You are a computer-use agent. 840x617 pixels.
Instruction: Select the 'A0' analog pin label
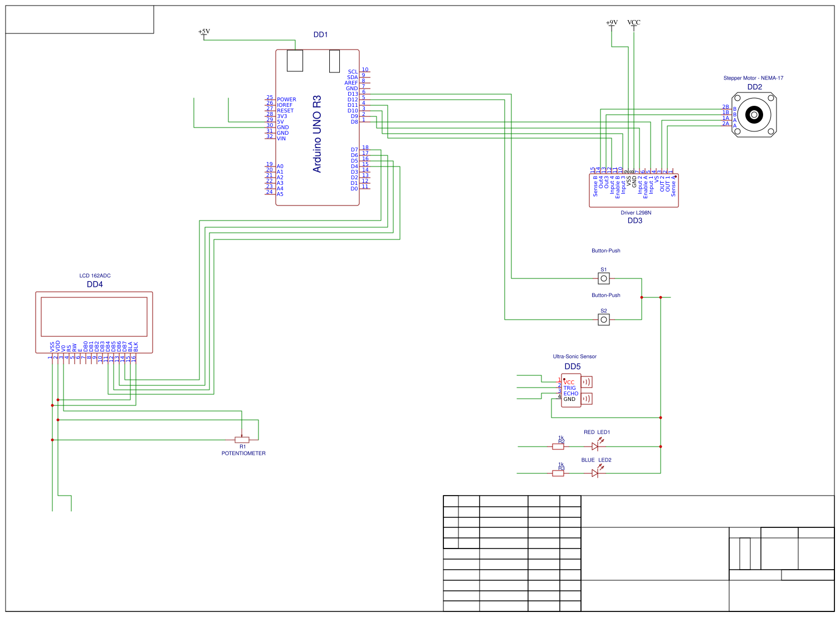[280, 167]
